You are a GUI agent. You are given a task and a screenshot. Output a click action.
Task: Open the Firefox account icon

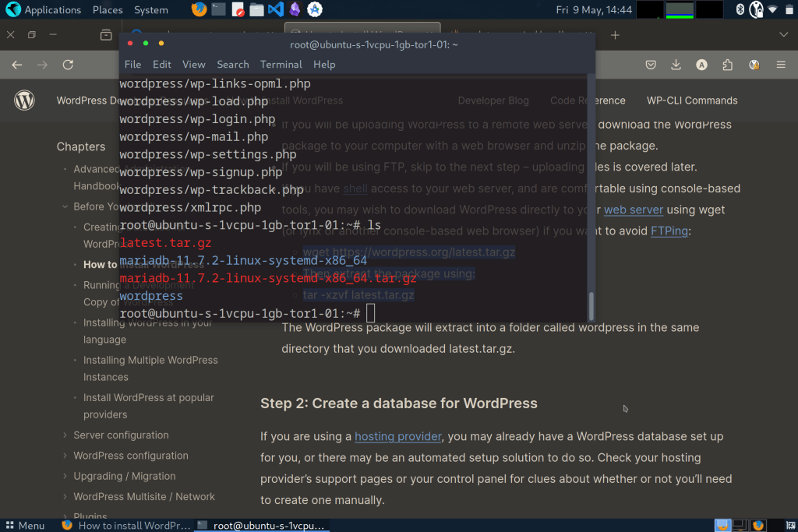point(701,65)
